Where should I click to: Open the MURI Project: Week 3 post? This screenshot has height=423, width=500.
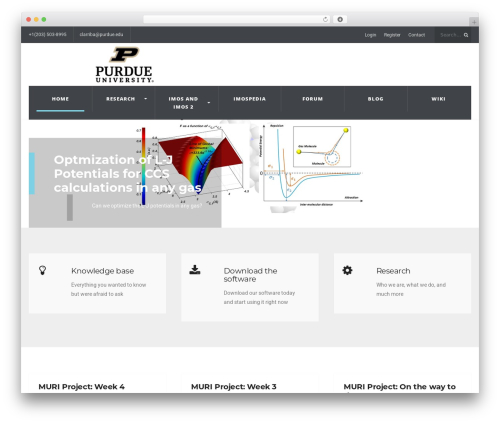pyautogui.click(x=234, y=387)
